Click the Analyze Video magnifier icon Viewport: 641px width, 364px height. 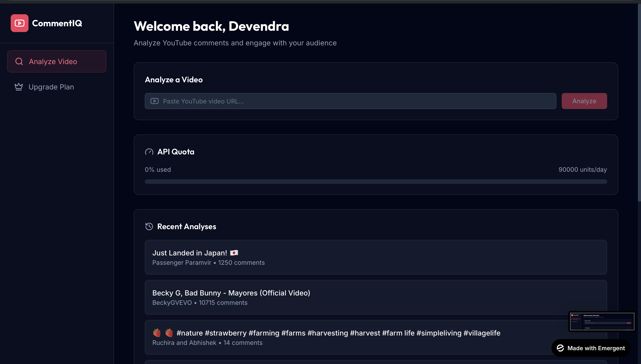(19, 61)
